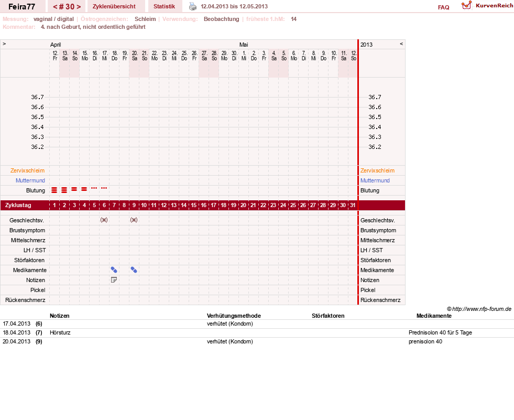Go to next cycle with right arrow

pyautogui.click(x=79, y=7)
